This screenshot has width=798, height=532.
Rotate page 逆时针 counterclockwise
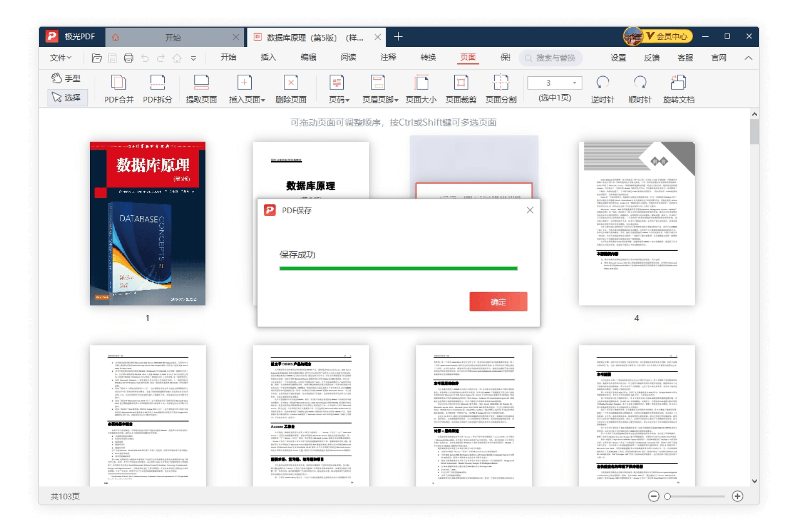(x=603, y=89)
